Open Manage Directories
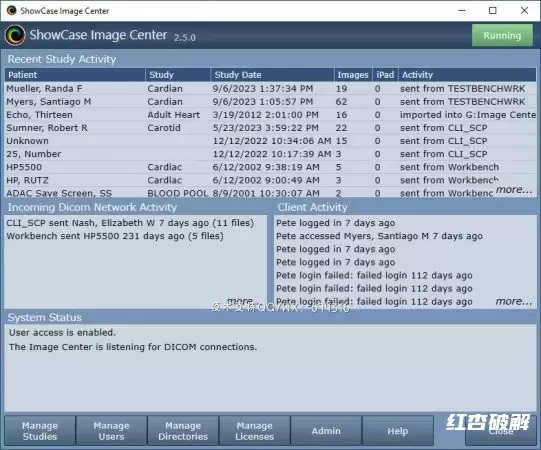Viewport: 541px width, 450px height. pyautogui.click(x=183, y=431)
